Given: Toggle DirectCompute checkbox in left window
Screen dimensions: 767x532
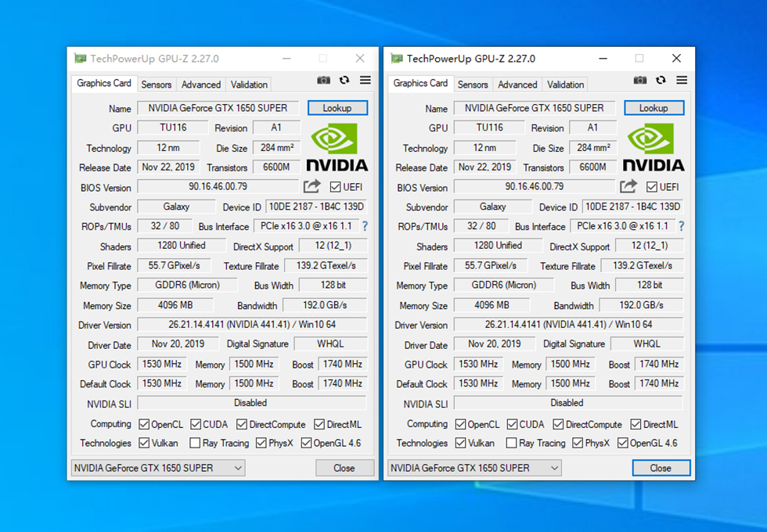Looking at the screenshot, I should coord(242,424).
